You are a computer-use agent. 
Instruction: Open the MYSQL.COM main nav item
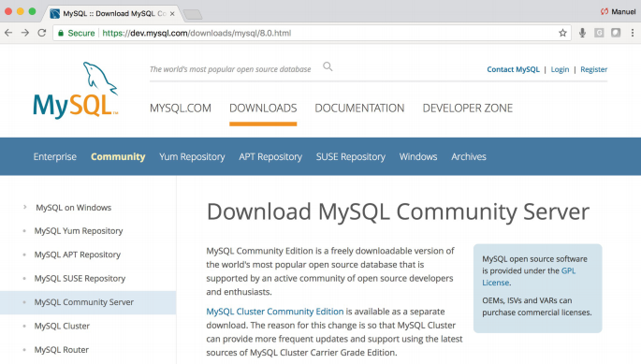(x=181, y=108)
